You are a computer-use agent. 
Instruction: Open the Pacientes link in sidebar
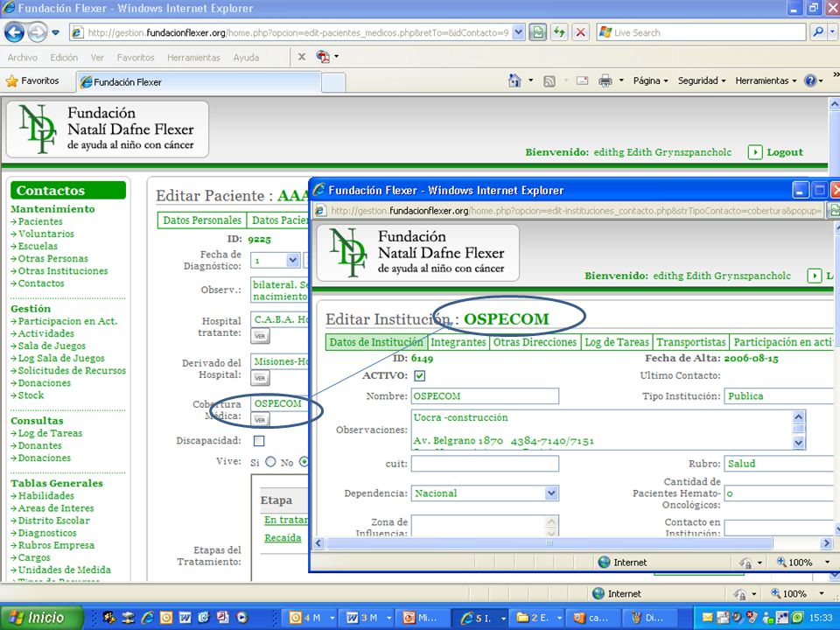click(x=39, y=221)
